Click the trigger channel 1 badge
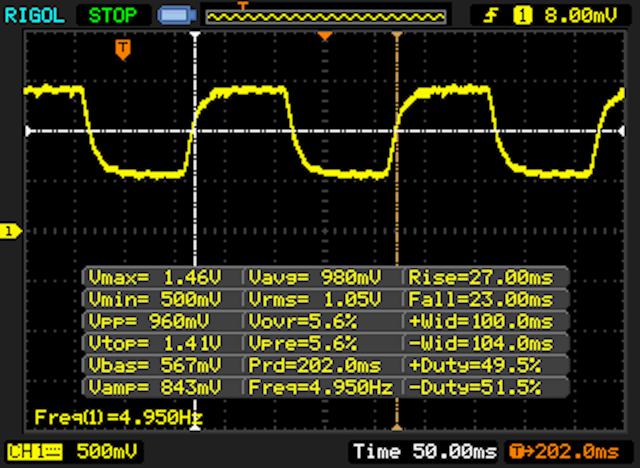The width and height of the screenshot is (640, 468). coord(523,16)
